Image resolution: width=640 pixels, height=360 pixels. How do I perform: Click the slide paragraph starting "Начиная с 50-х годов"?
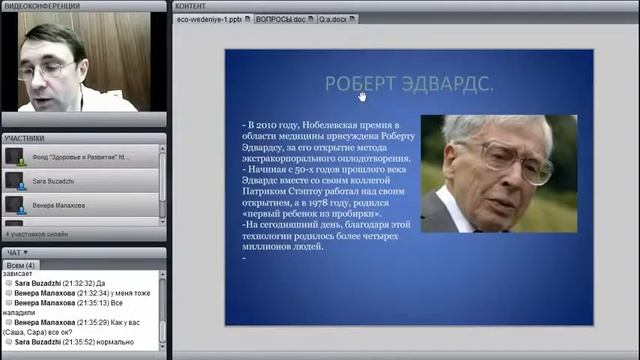coord(324,191)
